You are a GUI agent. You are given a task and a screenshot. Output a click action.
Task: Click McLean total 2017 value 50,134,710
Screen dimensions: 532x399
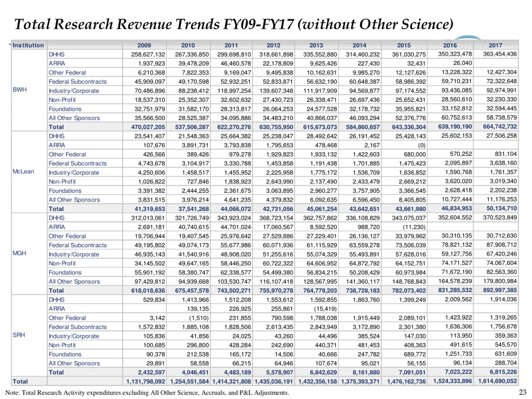pyautogui.click(x=501, y=208)
